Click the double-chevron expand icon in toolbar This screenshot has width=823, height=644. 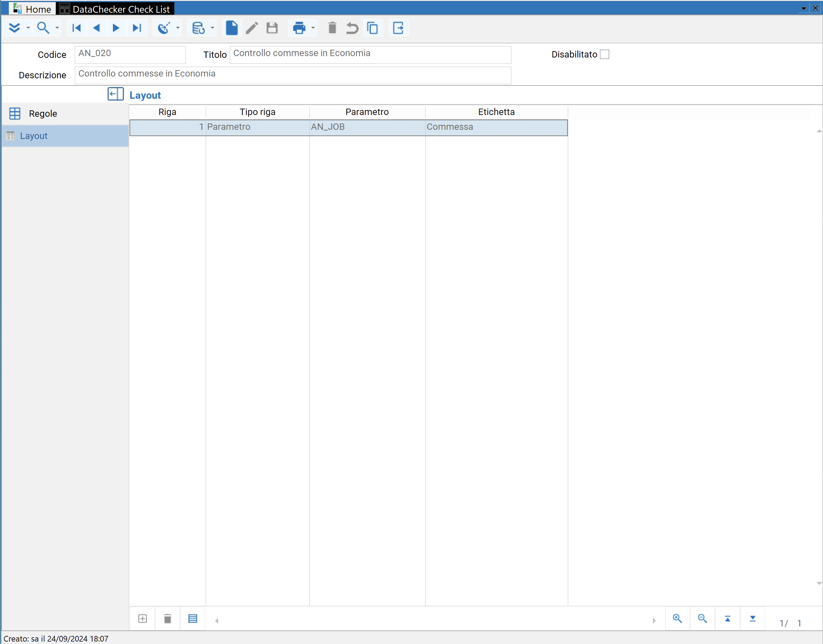tap(14, 28)
